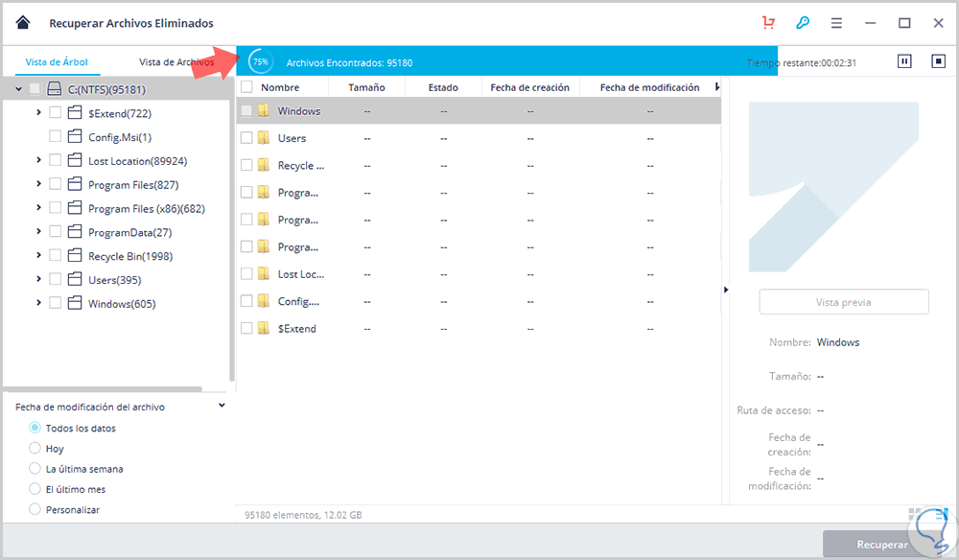This screenshot has width=959, height=560.
Task: Select the Hoy radio button
Action: coord(35,448)
